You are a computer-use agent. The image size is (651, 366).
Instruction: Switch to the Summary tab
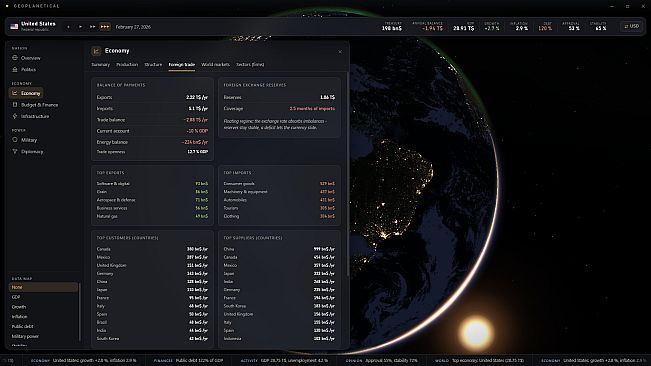tap(100, 65)
